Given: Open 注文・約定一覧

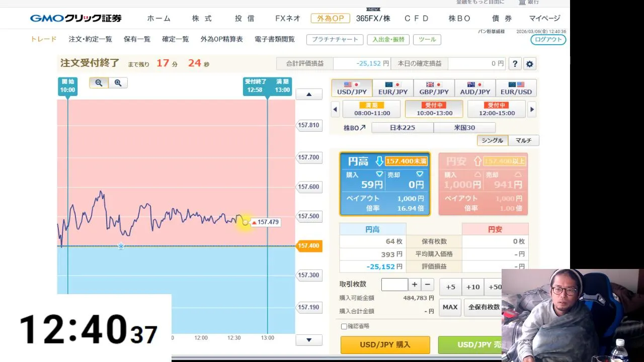Looking at the screenshot, I should 91,39.
